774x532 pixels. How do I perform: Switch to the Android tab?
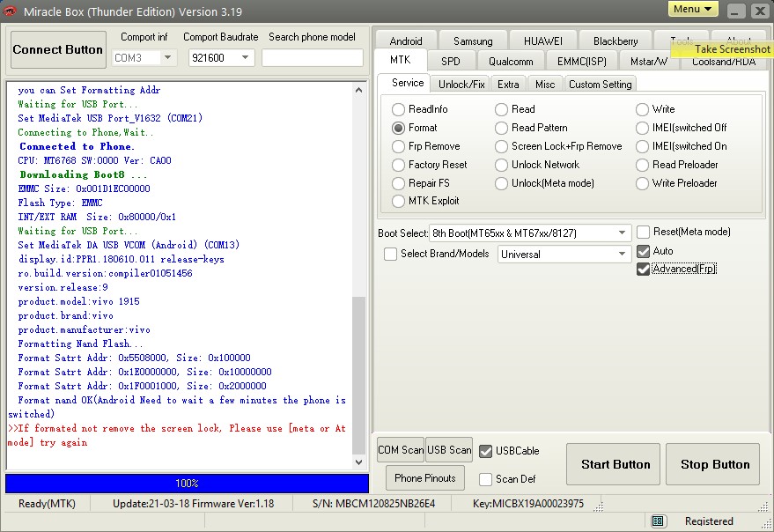point(406,41)
